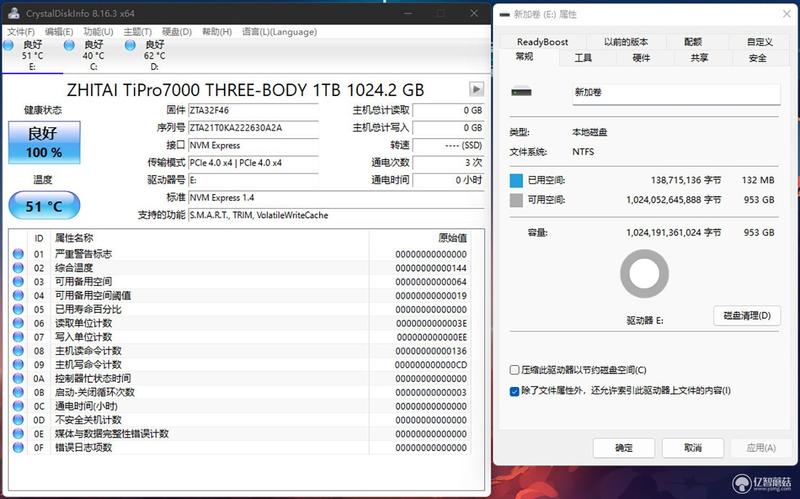Select drive D: status icon at 62 °C
The height and width of the screenshot is (499, 800).
click(130, 45)
